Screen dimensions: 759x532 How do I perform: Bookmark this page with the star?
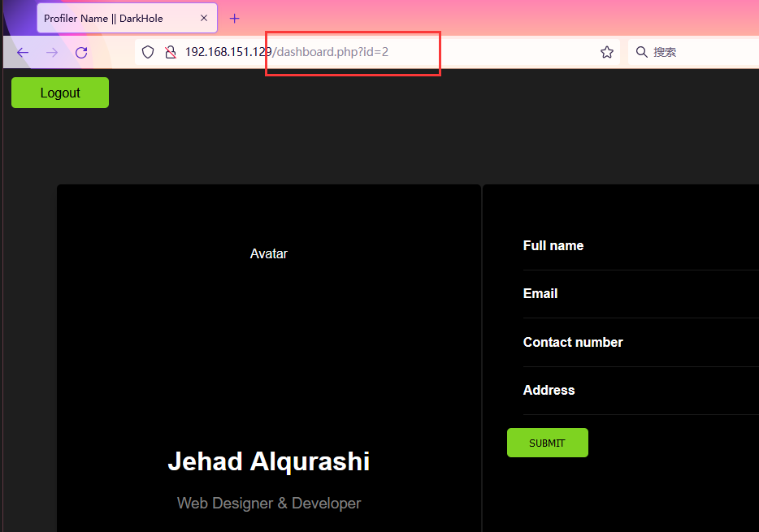pyautogui.click(x=606, y=52)
